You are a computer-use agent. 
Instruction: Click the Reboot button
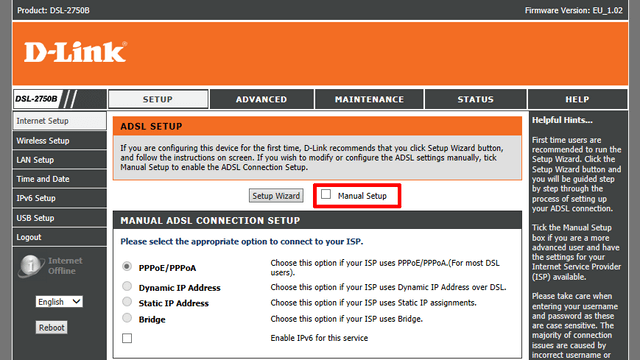(51, 327)
